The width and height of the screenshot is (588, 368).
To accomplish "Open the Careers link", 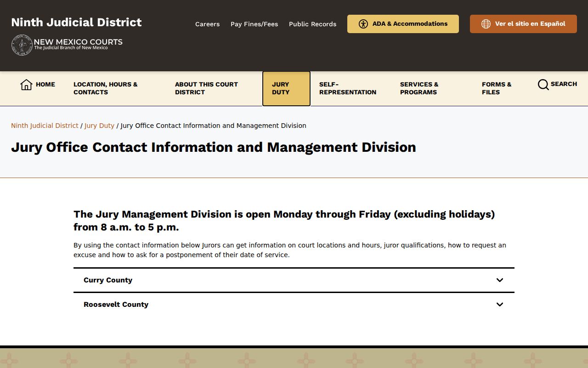I will (207, 24).
